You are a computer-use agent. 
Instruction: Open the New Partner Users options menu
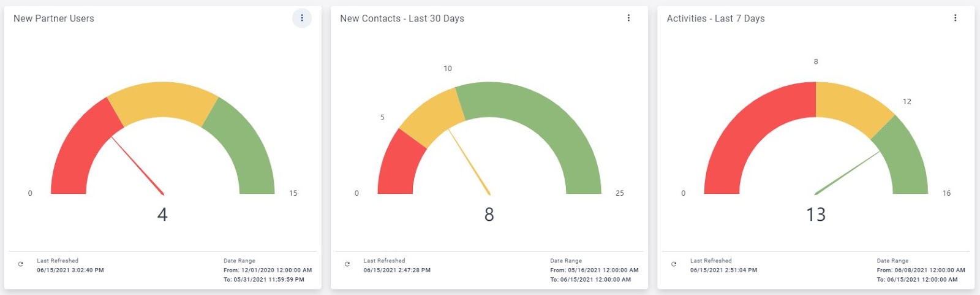coord(302,18)
